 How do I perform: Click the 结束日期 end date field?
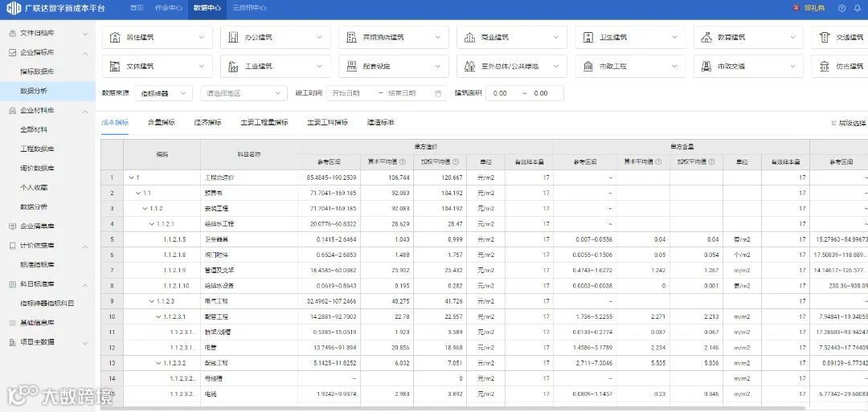click(x=403, y=93)
